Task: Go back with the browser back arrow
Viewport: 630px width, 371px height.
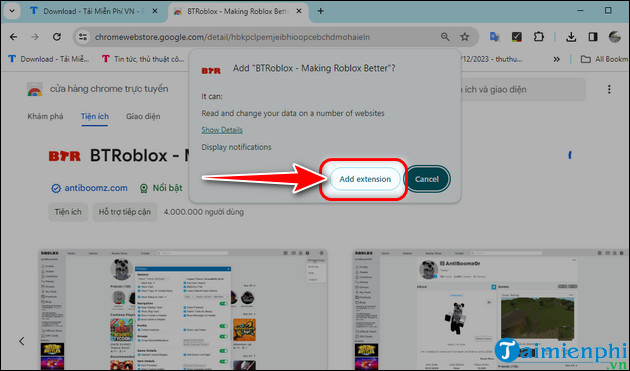Action: (14, 37)
